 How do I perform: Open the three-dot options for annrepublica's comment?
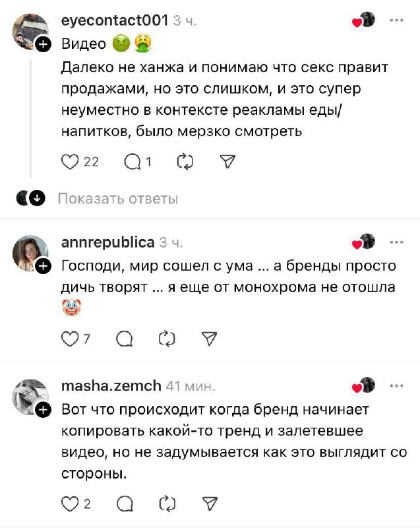(x=396, y=244)
